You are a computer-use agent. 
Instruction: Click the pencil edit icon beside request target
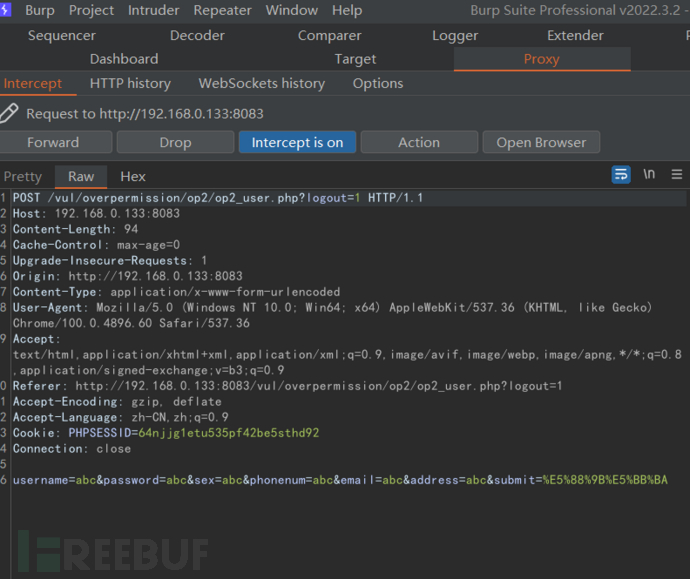tap(9, 113)
